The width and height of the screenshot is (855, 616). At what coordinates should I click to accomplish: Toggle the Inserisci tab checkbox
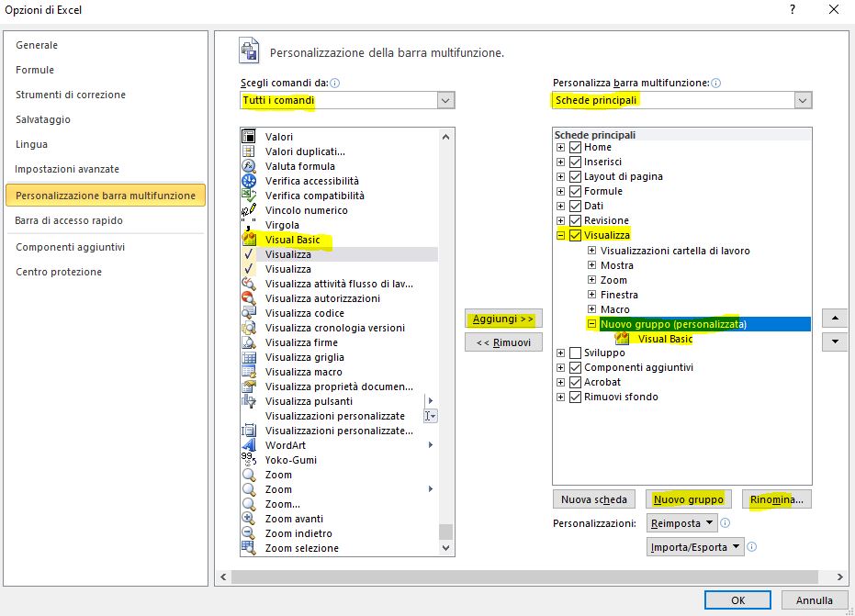coord(575,162)
